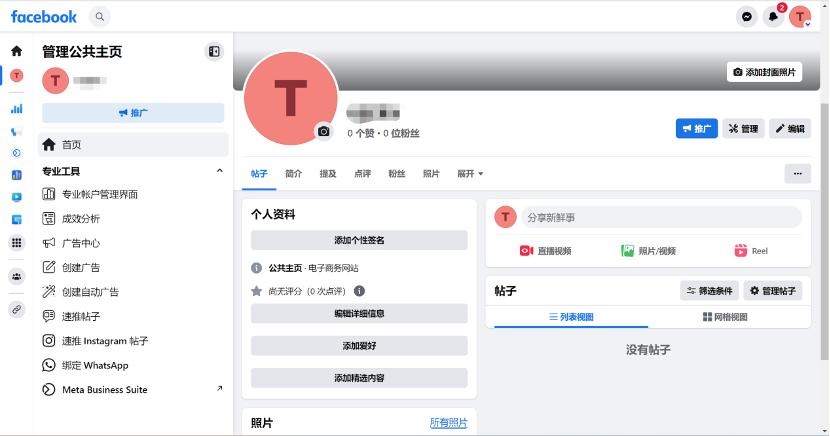The image size is (830, 436).
Task: Open the Reel creation option
Action: 751,251
